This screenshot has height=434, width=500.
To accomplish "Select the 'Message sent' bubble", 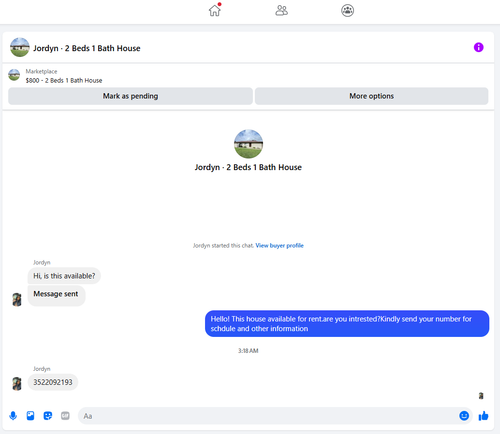I will point(56,295).
